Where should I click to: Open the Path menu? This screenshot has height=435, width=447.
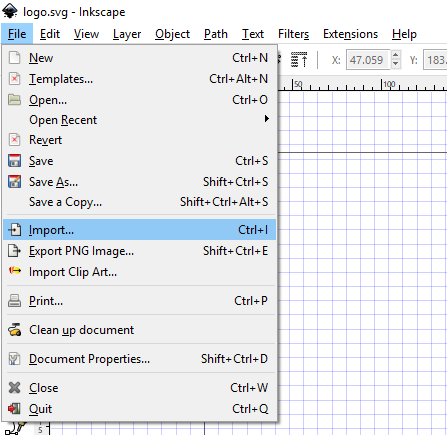coord(216,34)
